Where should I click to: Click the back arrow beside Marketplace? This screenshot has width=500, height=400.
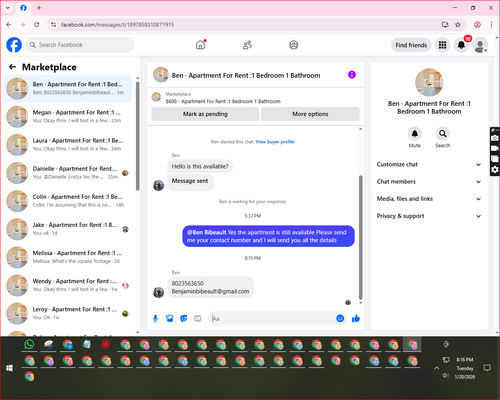pyautogui.click(x=12, y=67)
